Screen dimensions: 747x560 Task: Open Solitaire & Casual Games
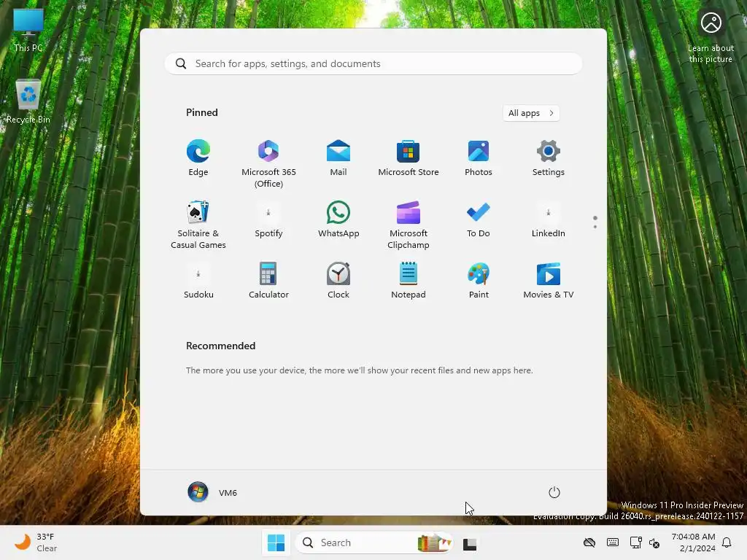[198, 225]
